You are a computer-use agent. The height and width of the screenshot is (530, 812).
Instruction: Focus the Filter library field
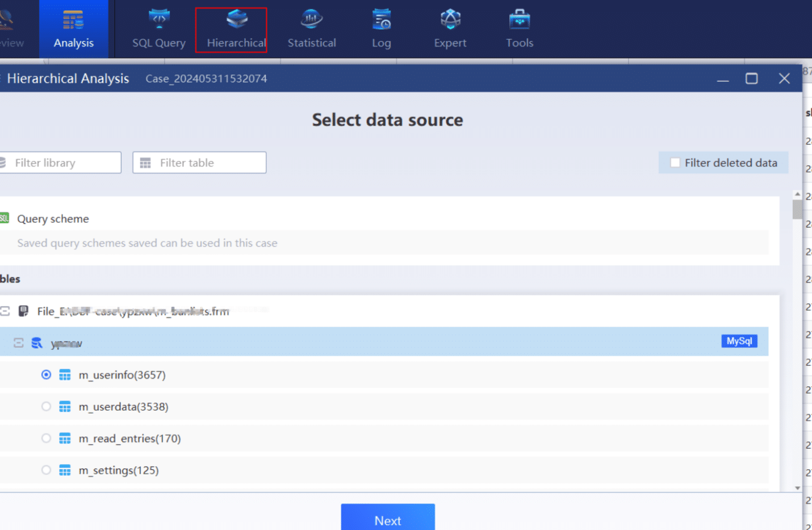60,162
